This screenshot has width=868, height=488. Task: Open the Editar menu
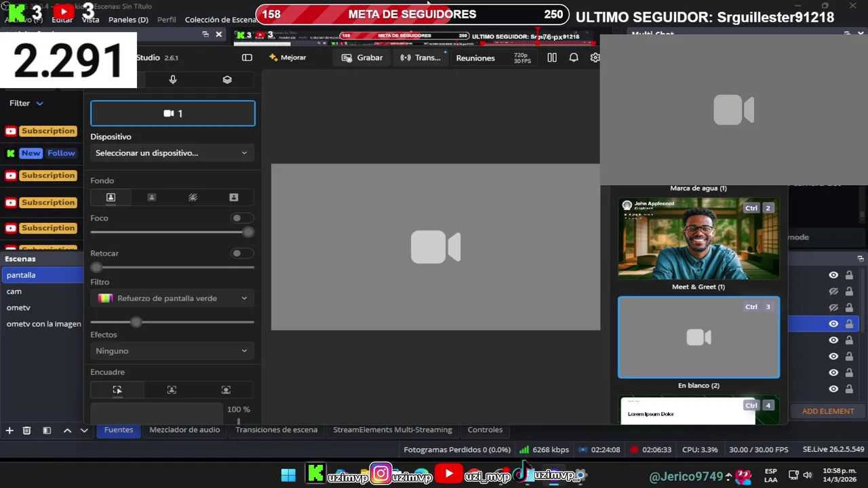62,20
